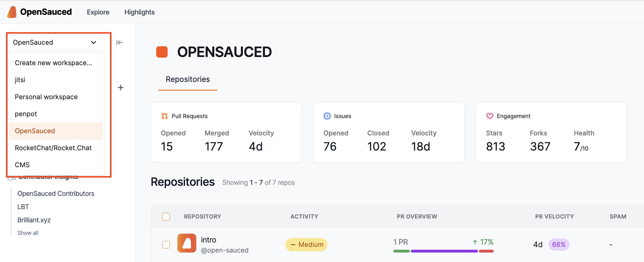The width and height of the screenshot is (644, 262).
Task: Switch to the Repositories tab
Action: pyautogui.click(x=188, y=79)
